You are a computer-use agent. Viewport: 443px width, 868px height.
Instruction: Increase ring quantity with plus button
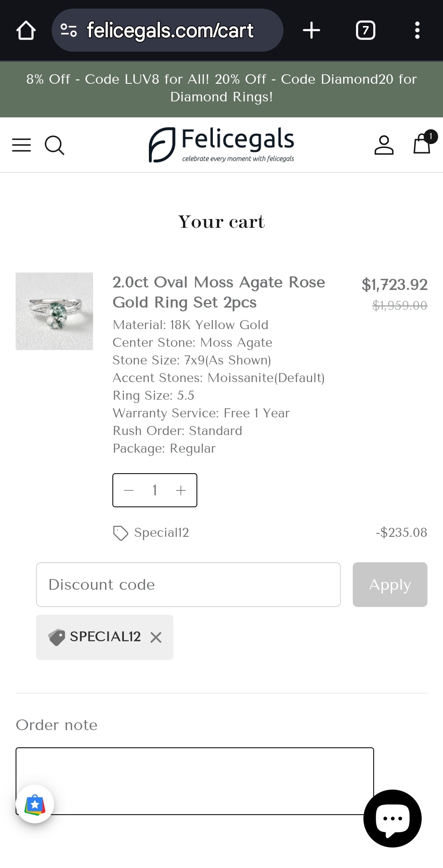pyautogui.click(x=181, y=490)
